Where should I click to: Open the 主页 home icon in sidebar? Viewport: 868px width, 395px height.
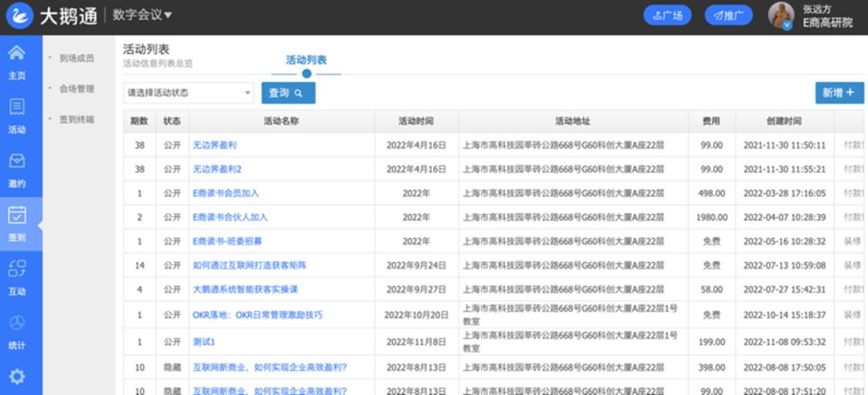click(x=17, y=53)
